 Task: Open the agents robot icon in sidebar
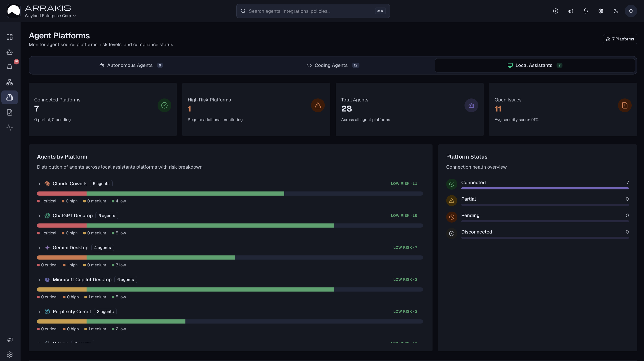click(10, 52)
